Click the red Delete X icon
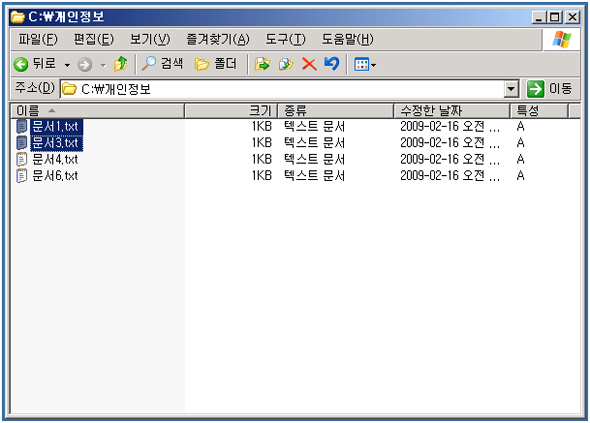590x423 pixels. (x=309, y=64)
